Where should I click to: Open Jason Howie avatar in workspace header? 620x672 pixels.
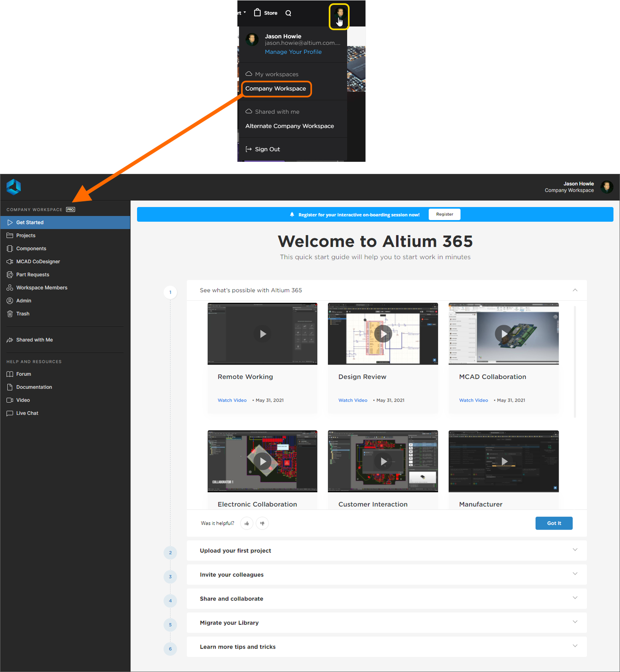[x=607, y=187]
